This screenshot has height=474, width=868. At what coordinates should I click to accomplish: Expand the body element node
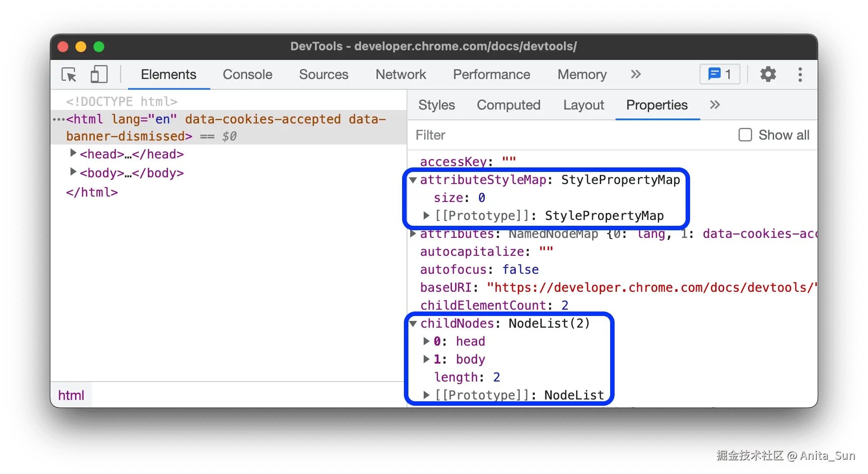tap(73, 172)
